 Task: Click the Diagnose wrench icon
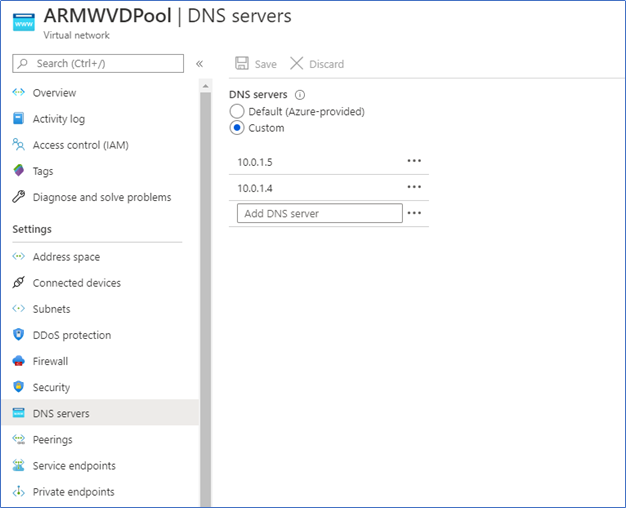(18, 196)
